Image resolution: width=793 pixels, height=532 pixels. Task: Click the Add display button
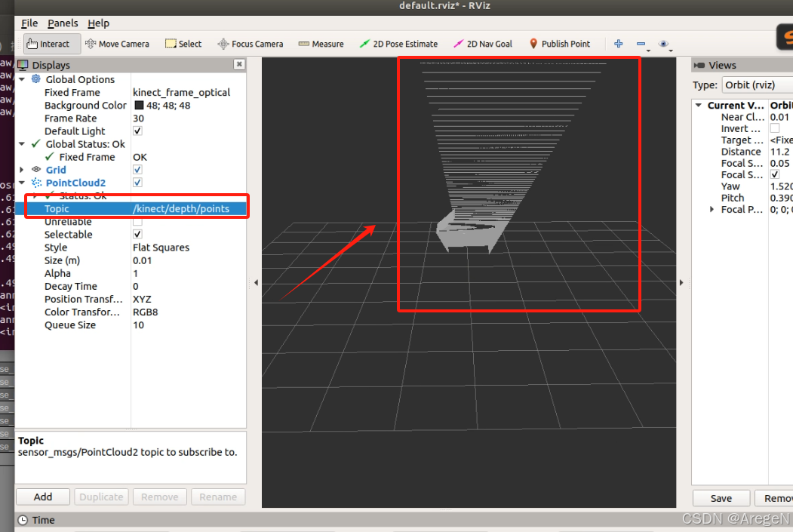tap(43, 497)
